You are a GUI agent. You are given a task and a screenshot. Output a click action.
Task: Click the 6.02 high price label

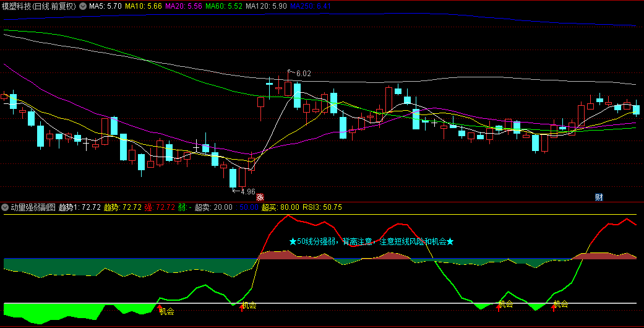(x=304, y=74)
